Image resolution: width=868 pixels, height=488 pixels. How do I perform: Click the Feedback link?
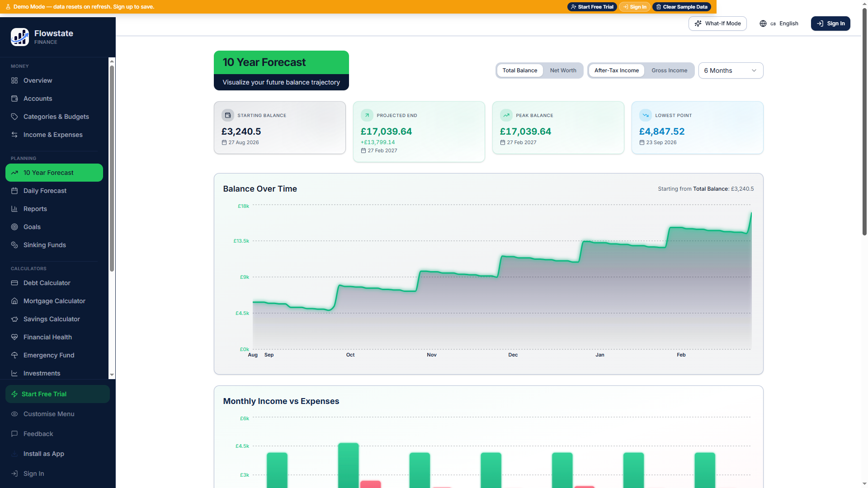(x=57, y=434)
